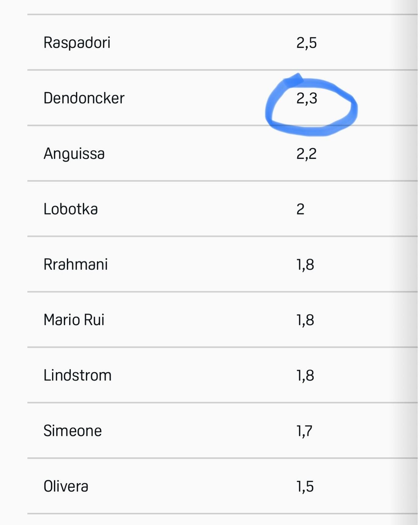Select the Rrahmani player name
Viewport: 420px width, 525px height.
(76, 264)
